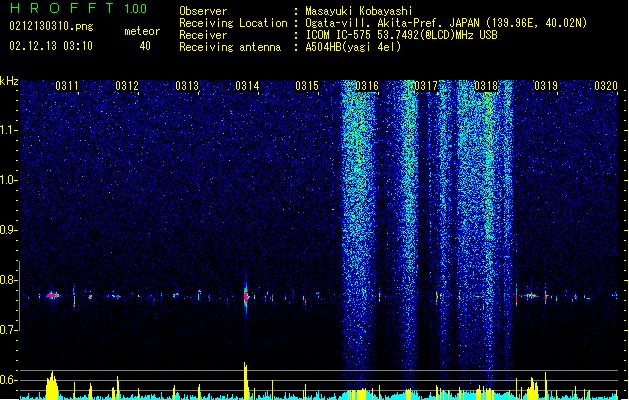Click the kHz axis unit label
Viewport: 629px width, 400px height.
coord(9,81)
